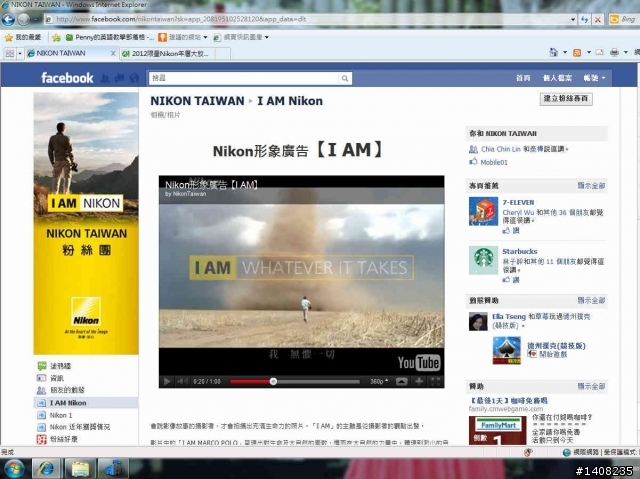Open the address bar history dropdown arrow
Screen dimensions: 640x479
coord(573,19)
